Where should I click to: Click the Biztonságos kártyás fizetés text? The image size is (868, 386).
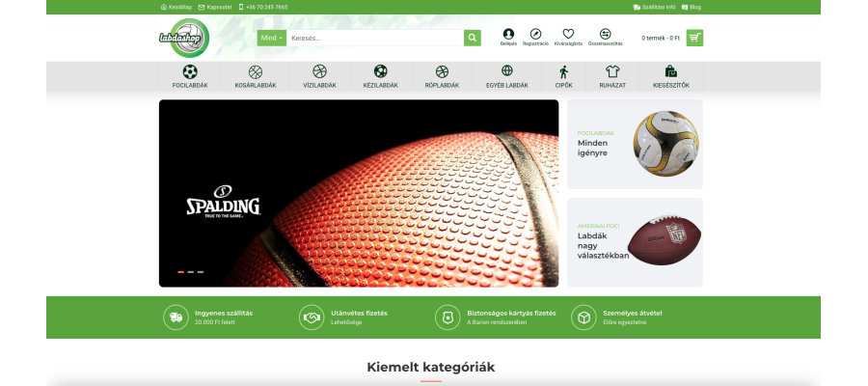[511, 313]
